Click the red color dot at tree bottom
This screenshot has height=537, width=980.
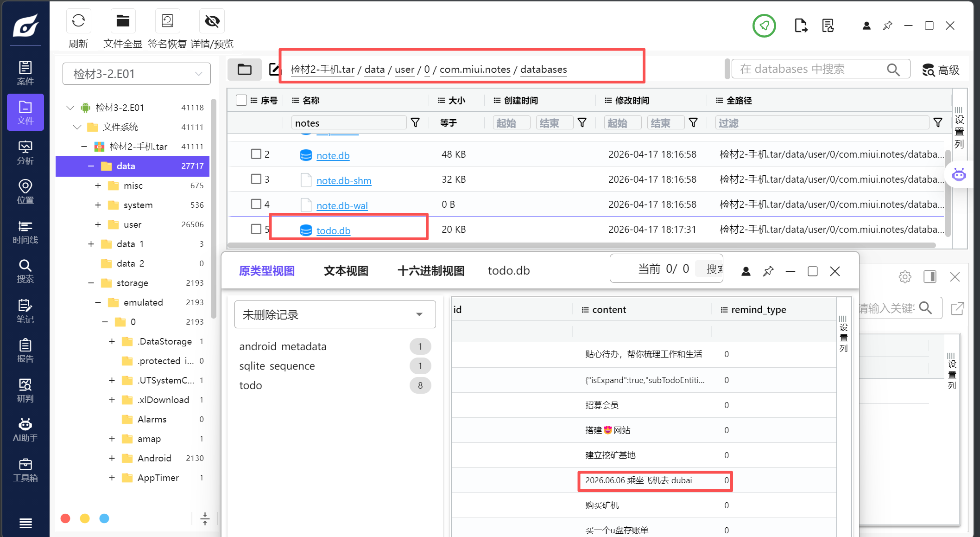[x=65, y=518]
